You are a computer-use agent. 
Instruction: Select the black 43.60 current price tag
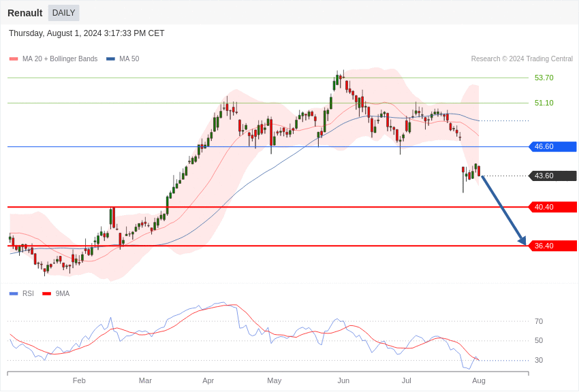tap(552, 176)
